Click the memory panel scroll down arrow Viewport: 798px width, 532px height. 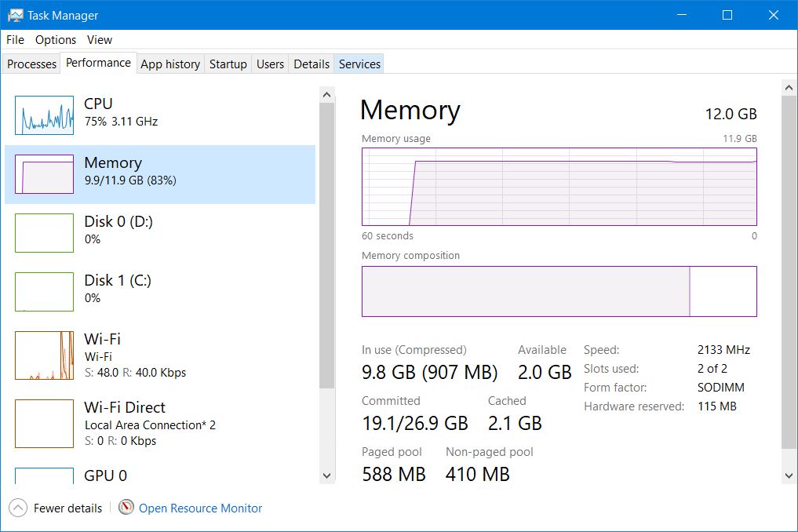pos(789,476)
